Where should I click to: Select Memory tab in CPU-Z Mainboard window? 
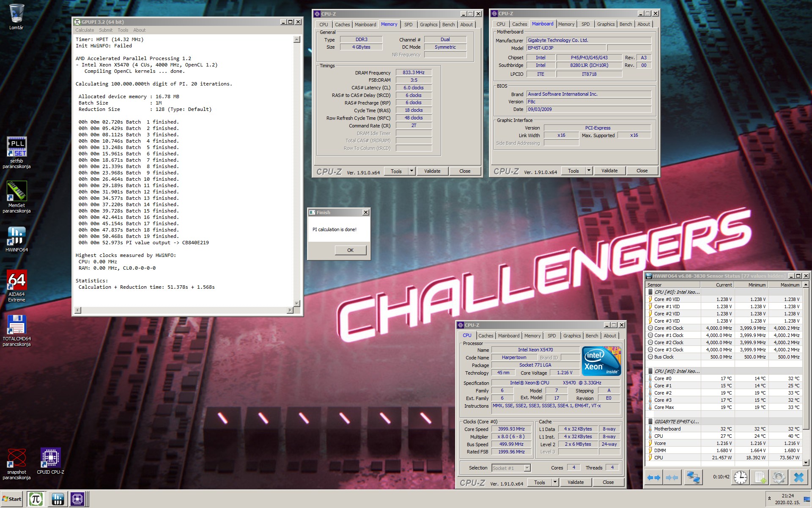pyautogui.click(x=566, y=24)
